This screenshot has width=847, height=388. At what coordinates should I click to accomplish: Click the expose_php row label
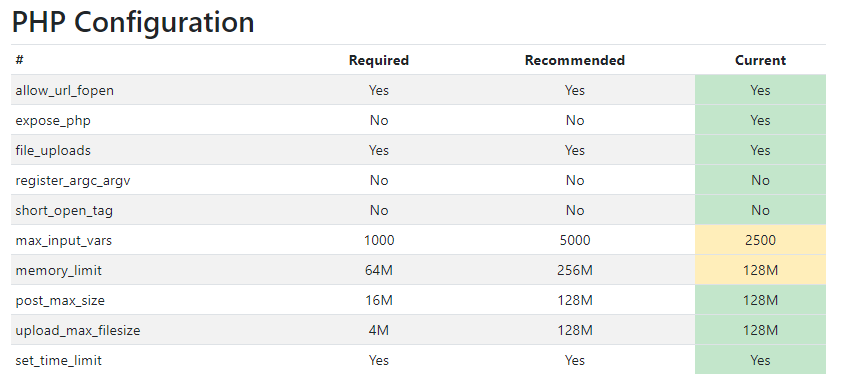(53, 121)
